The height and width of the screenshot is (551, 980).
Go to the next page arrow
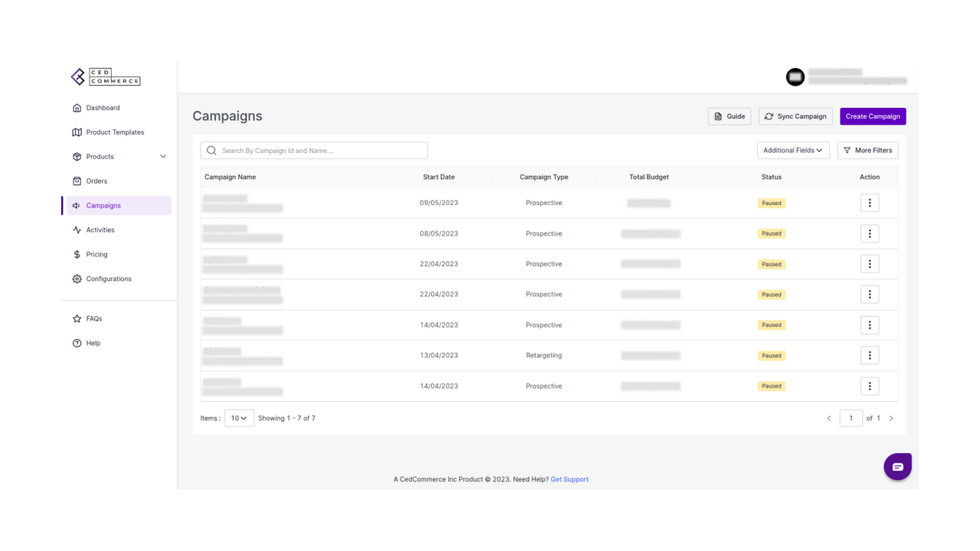[x=891, y=419]
